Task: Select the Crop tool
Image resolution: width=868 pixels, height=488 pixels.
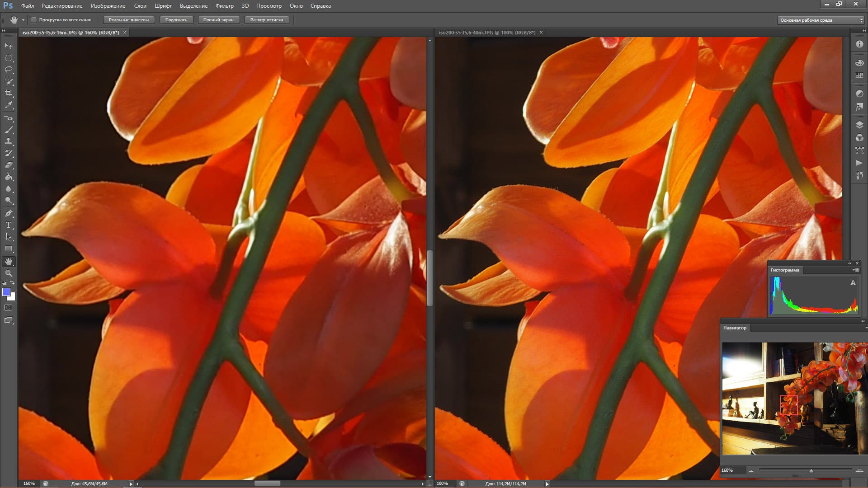Action: point(9,93)
